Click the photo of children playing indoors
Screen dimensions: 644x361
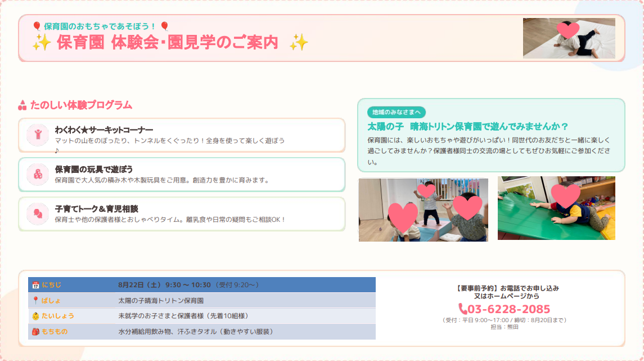tap(423, 210)
